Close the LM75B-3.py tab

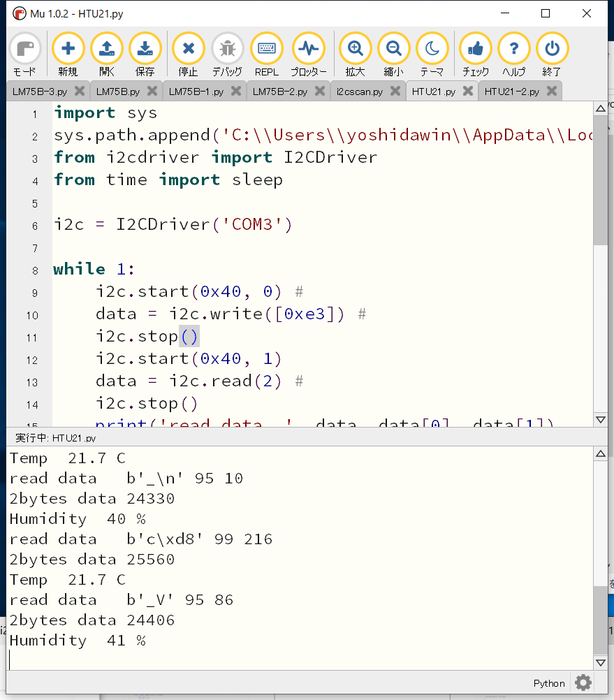pos(80,91)
